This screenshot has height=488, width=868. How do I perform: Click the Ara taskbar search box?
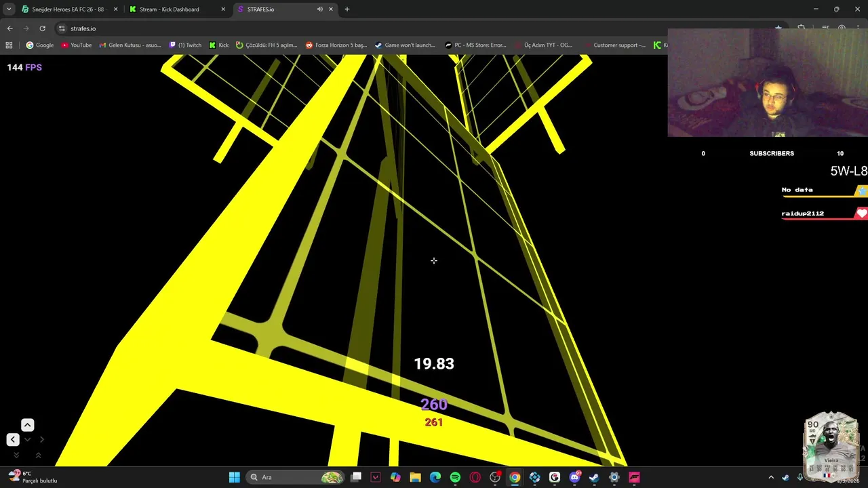point(296,477)
